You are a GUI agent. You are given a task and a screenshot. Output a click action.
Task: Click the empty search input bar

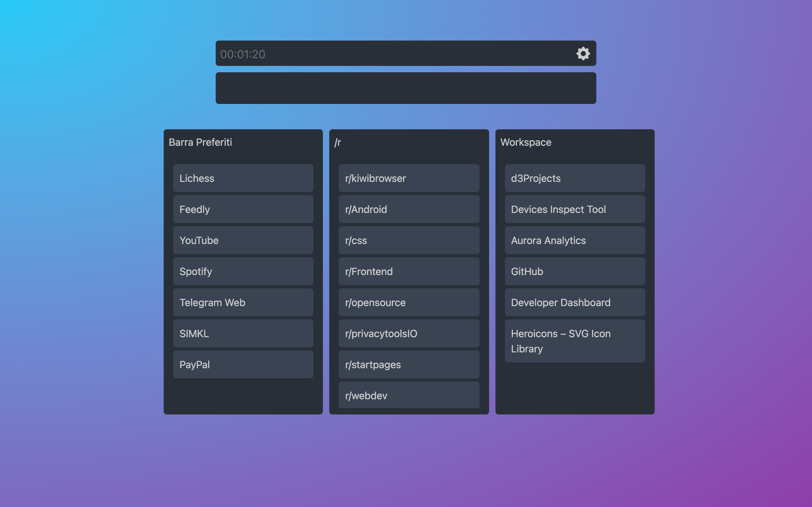pyautogui.click(x=405, y=88)
